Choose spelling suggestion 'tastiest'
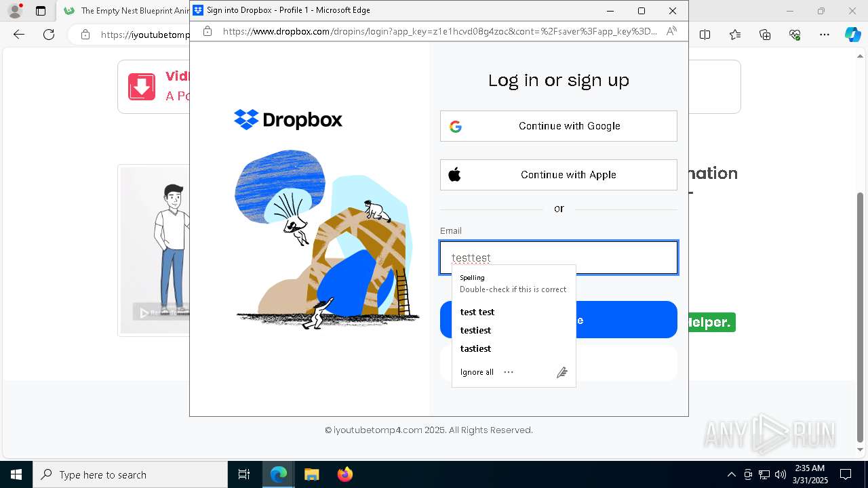Viewport: 868px width, 488px height. [475, 348]
